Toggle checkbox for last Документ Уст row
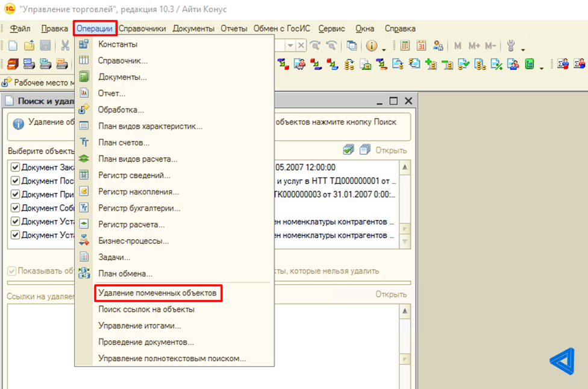 pos(15,235)
